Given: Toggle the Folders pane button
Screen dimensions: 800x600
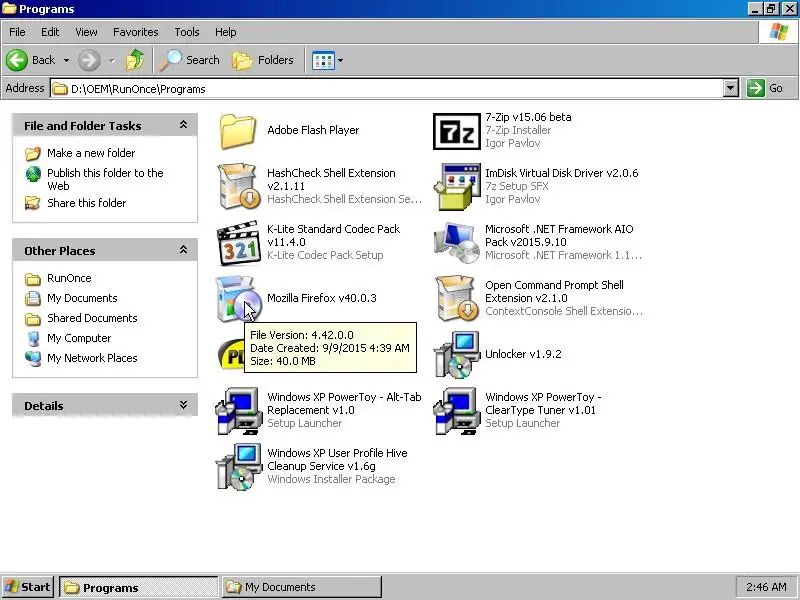Looking at the screenshot, I should pos(263,60).
